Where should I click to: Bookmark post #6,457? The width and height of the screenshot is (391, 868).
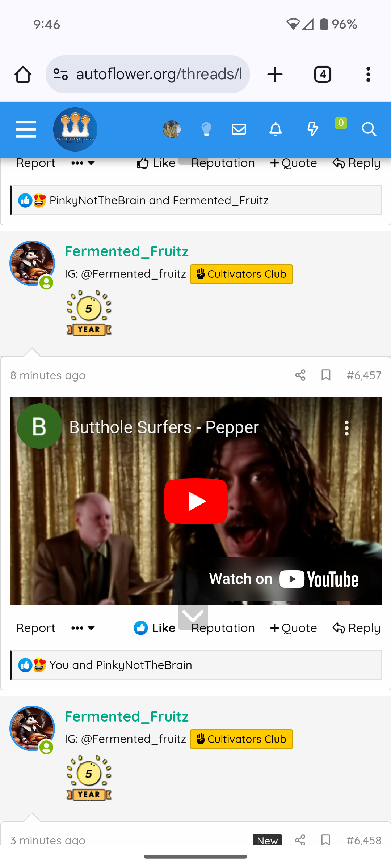point(326,375)
